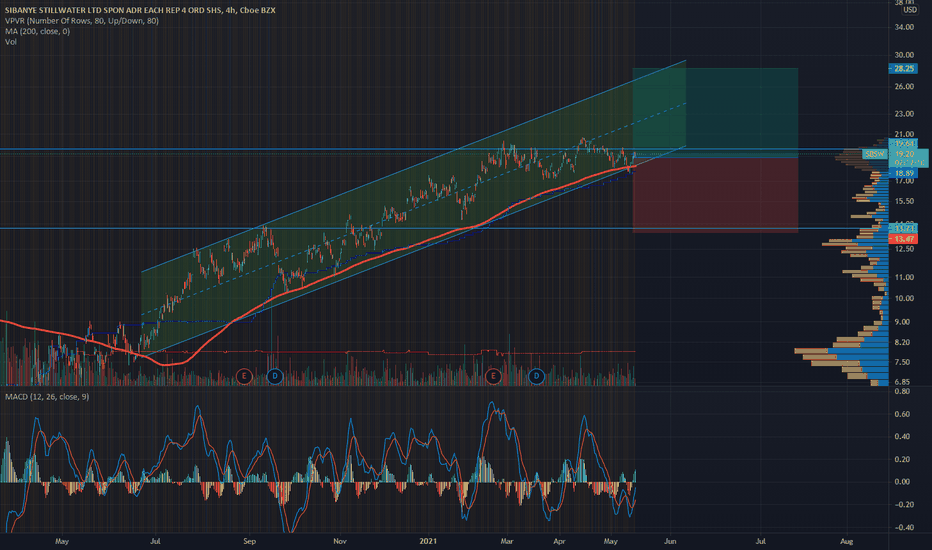Select the MA (200, close, 0) legend
932x550 pixels.
point(37,31)
